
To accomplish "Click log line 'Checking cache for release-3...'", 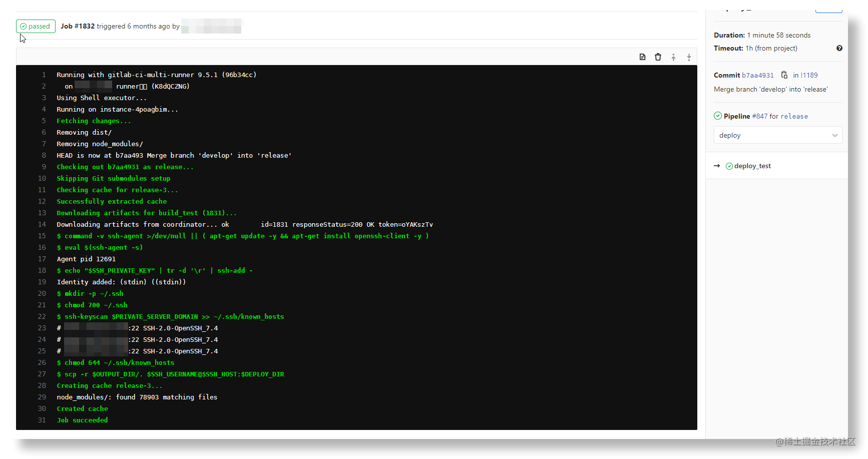I will [118, 190].
